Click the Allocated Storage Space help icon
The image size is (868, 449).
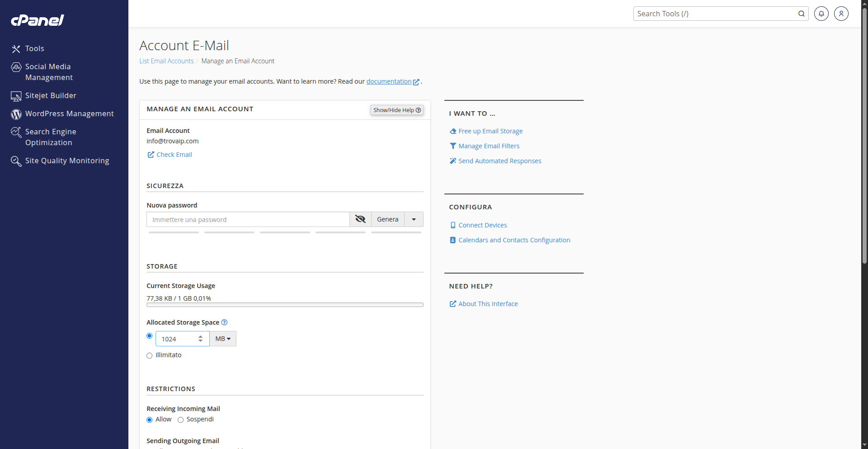coord(224,322)
